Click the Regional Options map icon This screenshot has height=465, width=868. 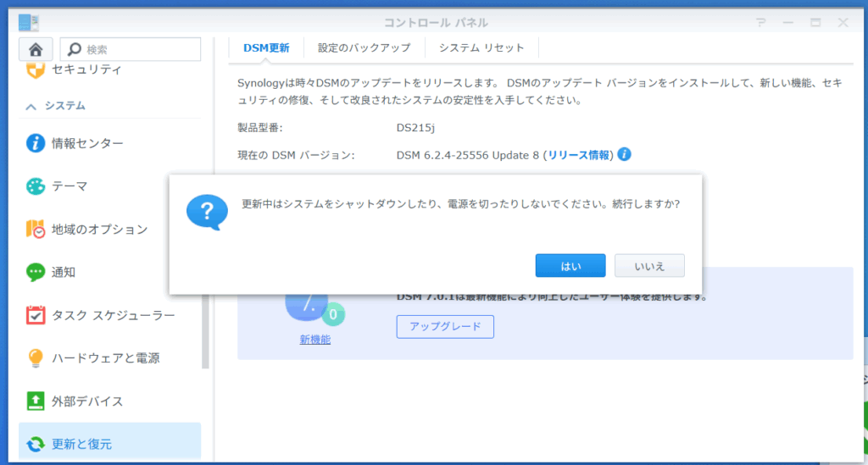tap(36, 230)
